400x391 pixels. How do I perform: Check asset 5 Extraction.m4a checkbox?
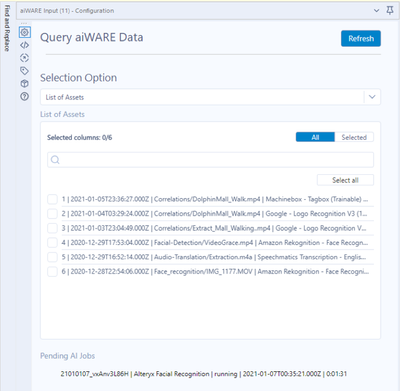tap(52, 257)
